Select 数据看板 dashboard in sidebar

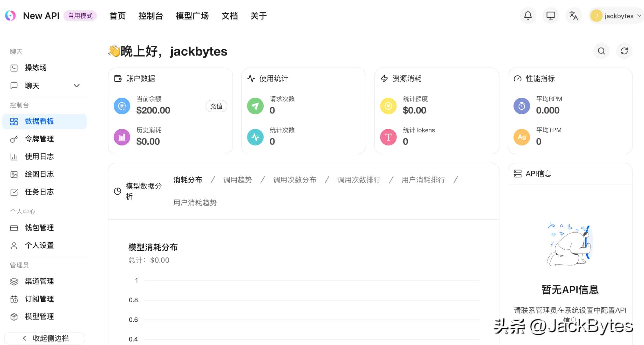point(45,121)
